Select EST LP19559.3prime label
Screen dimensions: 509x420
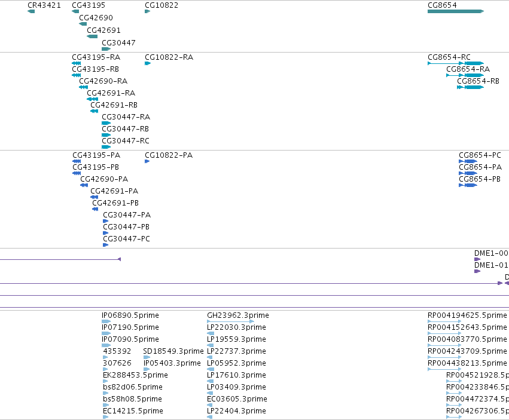click(x=237, y=339)
